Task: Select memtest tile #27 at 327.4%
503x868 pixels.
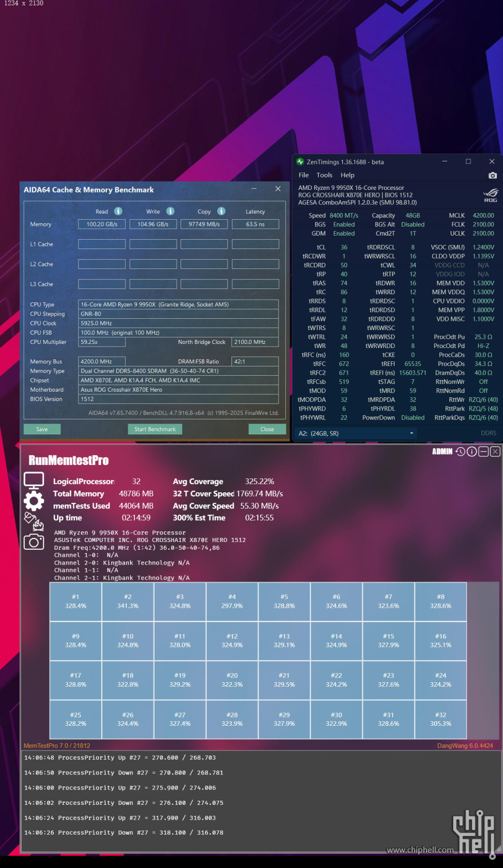Action: pyautogui.click(x=180, y=719)
